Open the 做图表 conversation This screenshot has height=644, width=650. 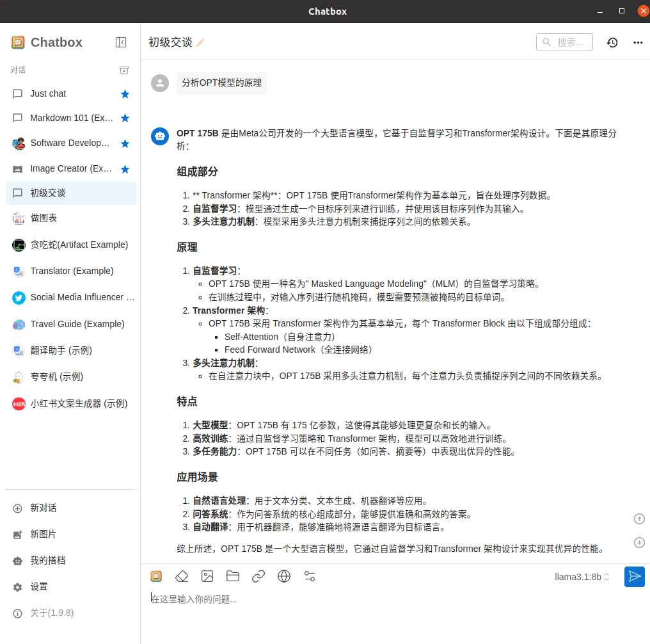click(x=71, y=218)
